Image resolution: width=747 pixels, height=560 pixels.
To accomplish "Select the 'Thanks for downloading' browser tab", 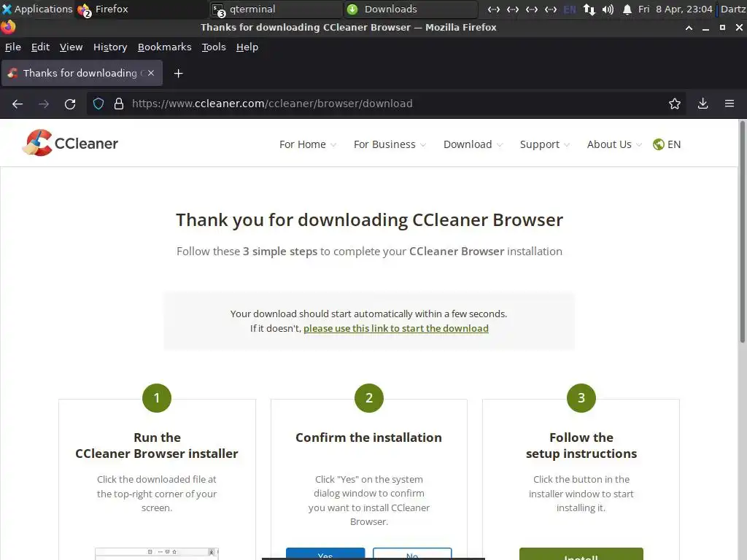I will point(82,74).
